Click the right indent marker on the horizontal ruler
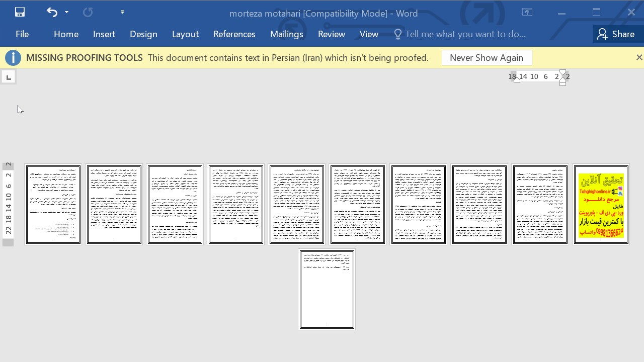The height and width of the screenshot is (362, 644). (x=562, y=77)
